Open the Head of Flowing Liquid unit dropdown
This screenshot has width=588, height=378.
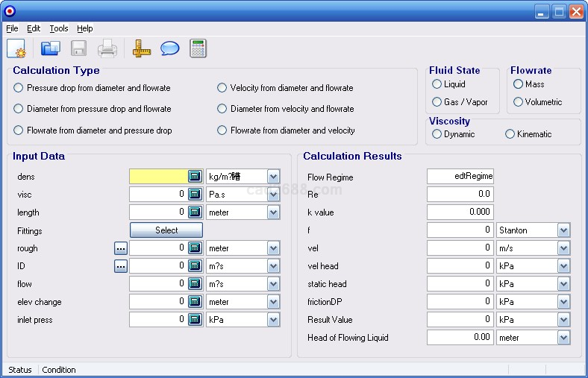click(x=563, y=338)
